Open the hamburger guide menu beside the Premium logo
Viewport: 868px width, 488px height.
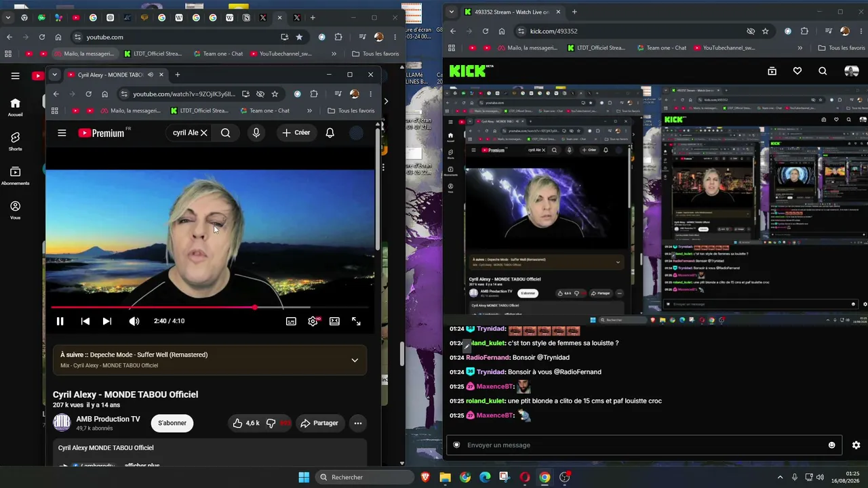62,133
